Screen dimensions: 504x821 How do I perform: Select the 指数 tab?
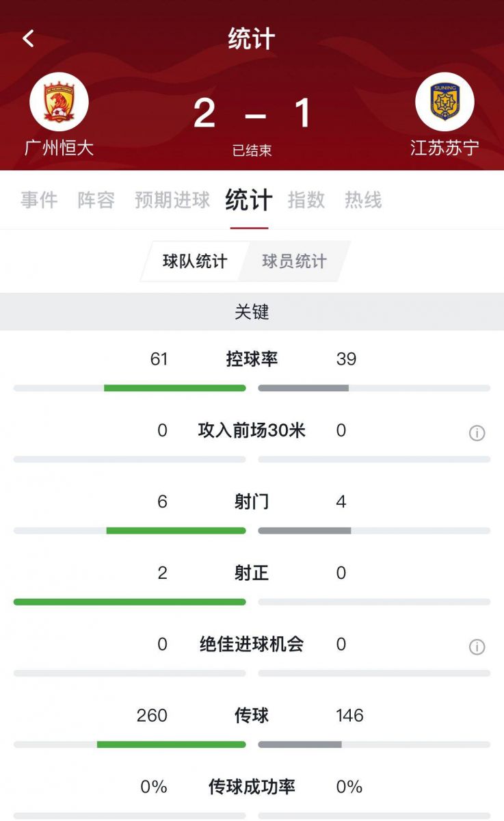(x=306, y=200)
